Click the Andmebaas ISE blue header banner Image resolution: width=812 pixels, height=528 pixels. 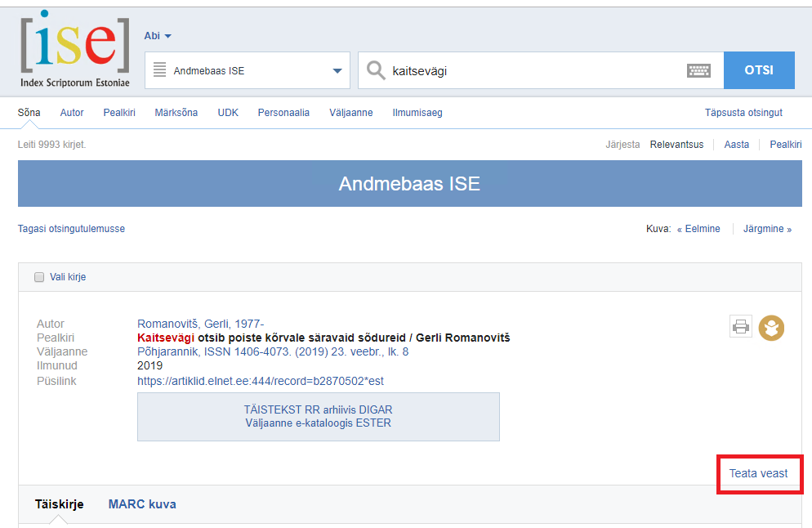409,183
